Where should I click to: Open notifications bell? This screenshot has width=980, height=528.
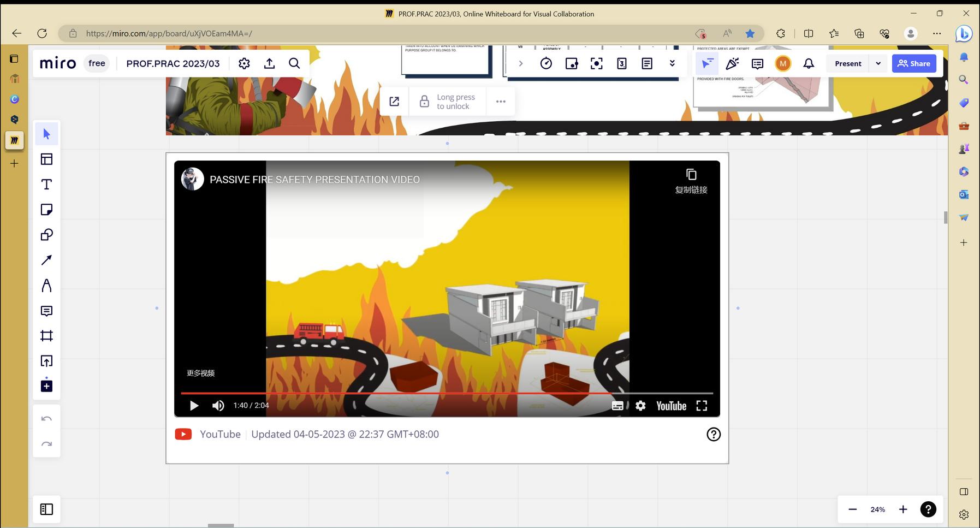809,63
